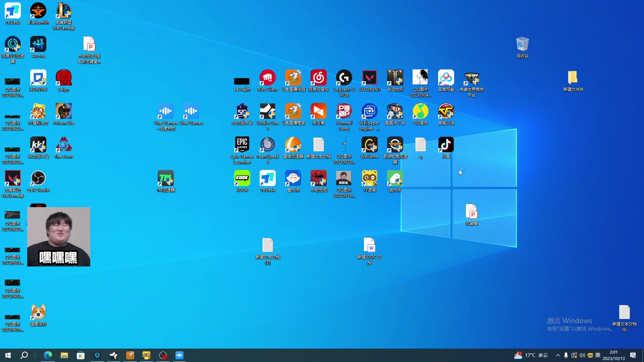The height and width of the screenshot is (362, 644).
Task: Open TeamSpeak 3 shortcut
Action: [268, 150]
